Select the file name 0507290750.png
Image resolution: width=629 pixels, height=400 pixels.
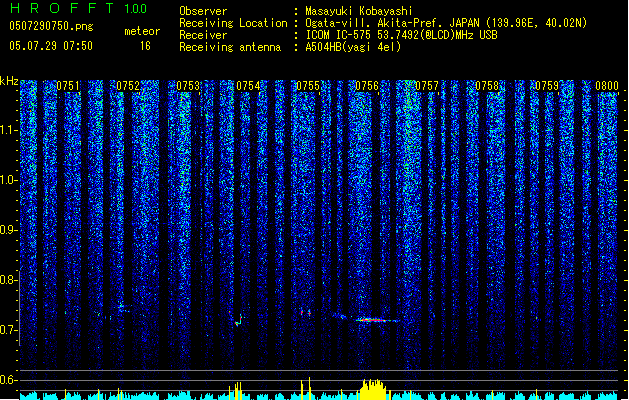coord(51,26)
